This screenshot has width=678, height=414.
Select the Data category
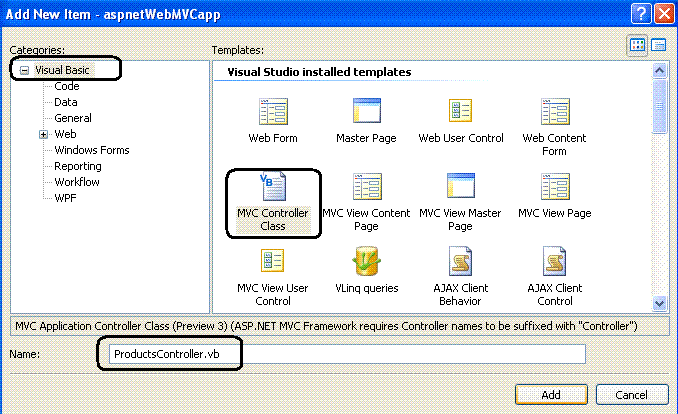point(66,102)
